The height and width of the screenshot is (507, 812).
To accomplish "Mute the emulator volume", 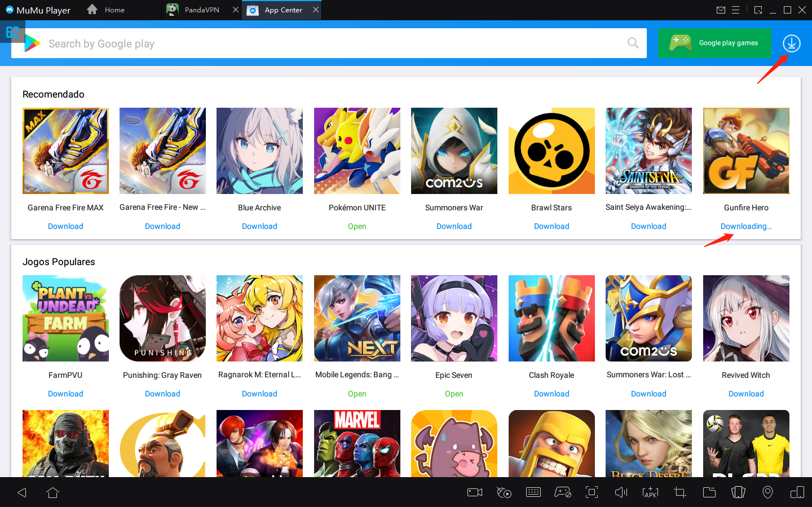I will pos(621,492).
